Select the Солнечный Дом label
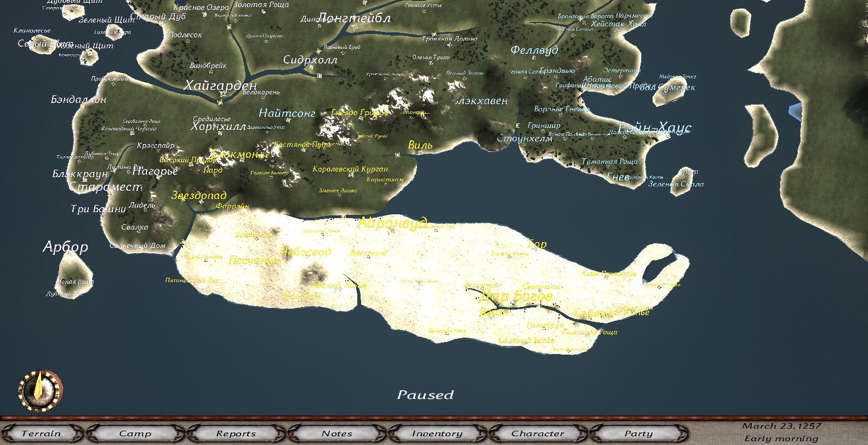 pyautogui.click(x=138, y=246)
